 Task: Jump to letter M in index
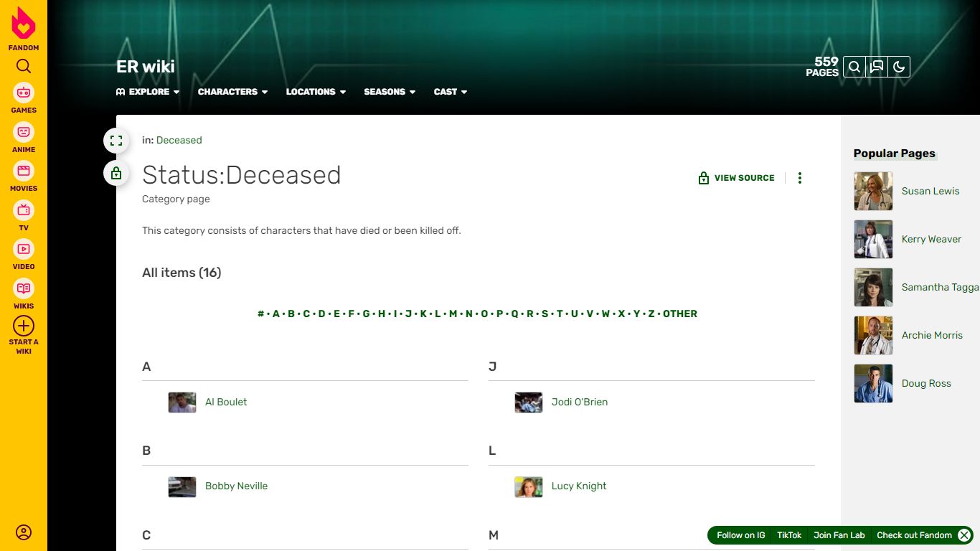pyautogui.click(x=453, y=314)
